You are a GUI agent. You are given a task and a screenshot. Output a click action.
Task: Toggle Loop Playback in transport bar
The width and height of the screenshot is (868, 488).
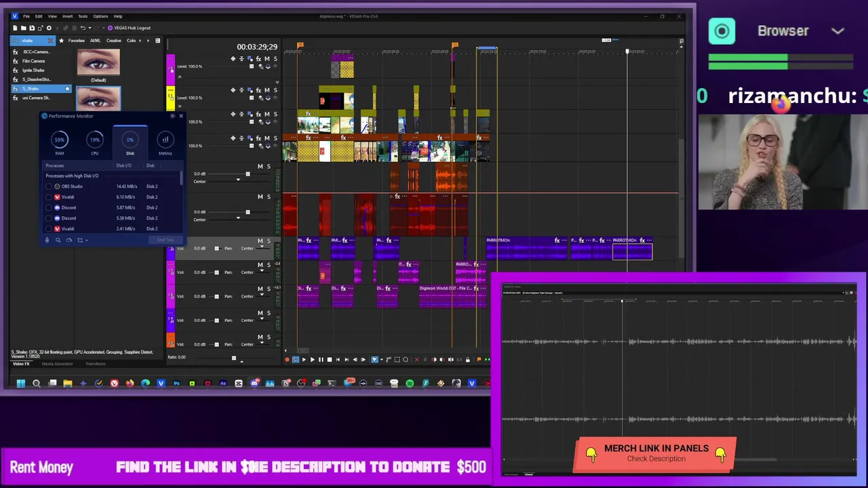coord(296,360)
